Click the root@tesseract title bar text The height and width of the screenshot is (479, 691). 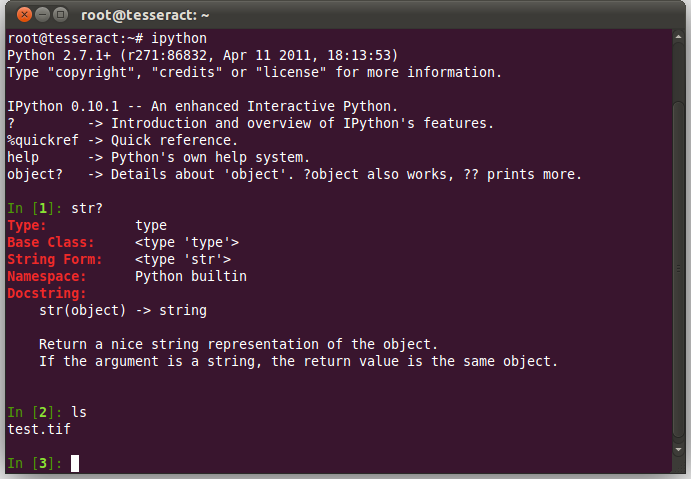coord(144,14)
